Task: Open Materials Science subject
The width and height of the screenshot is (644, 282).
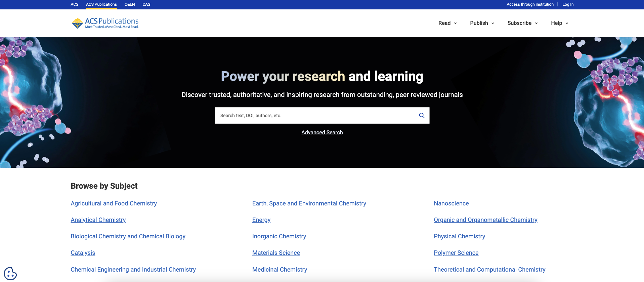Action: (276, 253)
